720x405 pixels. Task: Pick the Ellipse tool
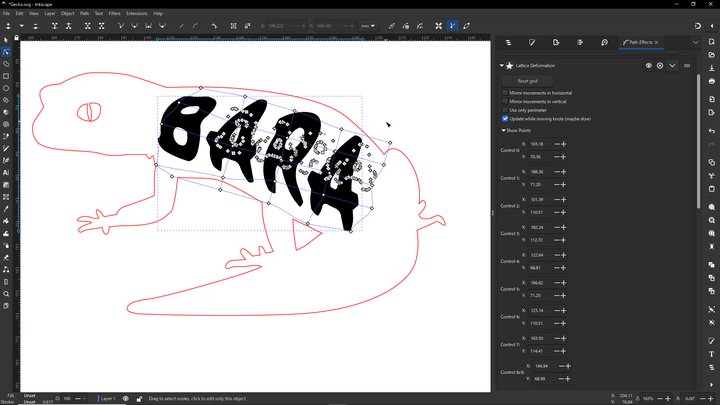click(6, 88)
